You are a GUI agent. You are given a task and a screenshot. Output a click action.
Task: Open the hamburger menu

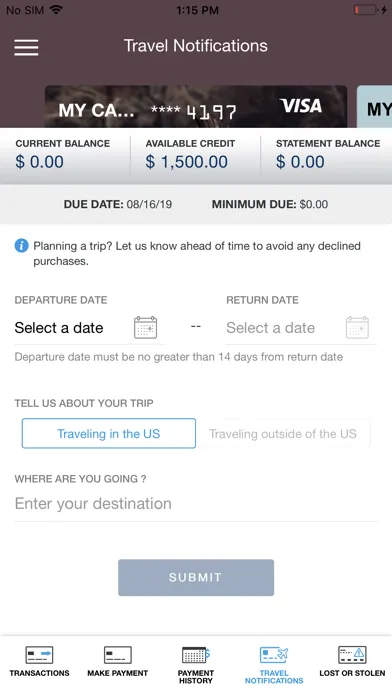[26, 47]
